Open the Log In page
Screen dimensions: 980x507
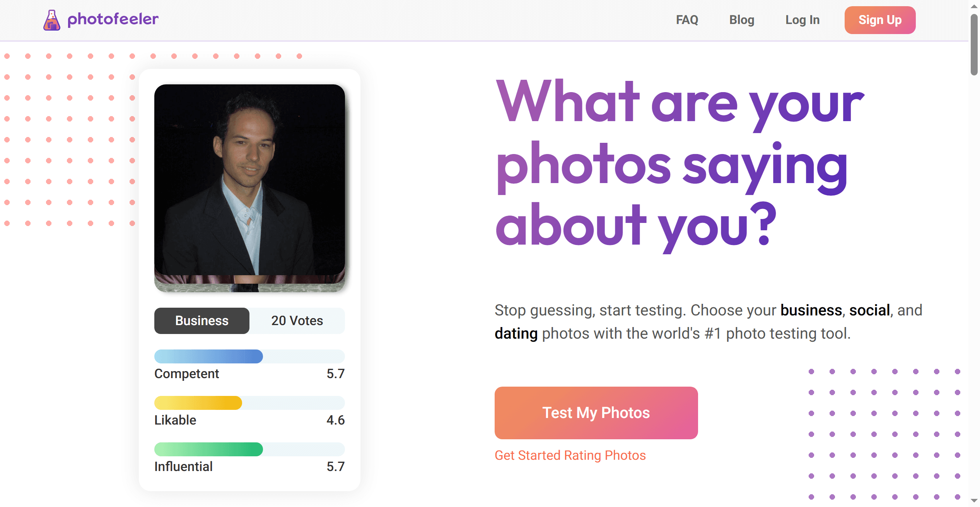click(x=802, y=20)
